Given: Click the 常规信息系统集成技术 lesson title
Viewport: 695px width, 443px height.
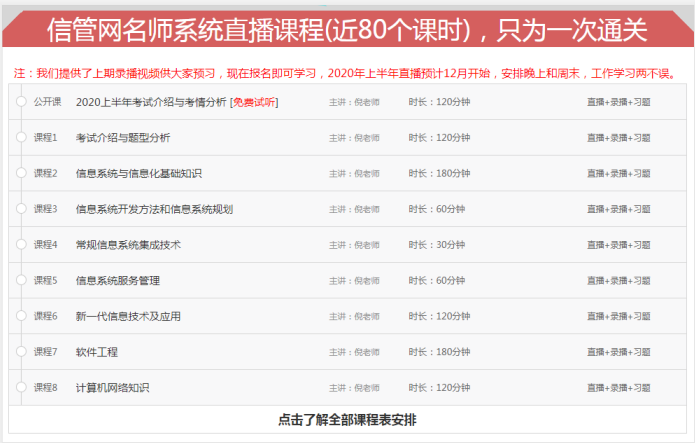Looking at the screenshot, I should 128,244.
